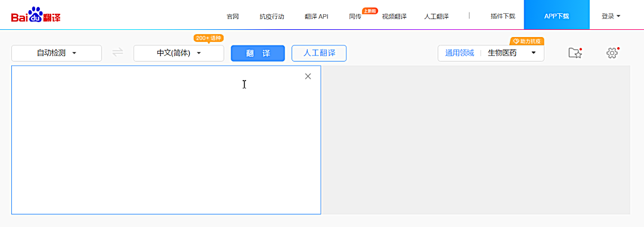This screenshot has height=227, width=644.
Task: Click the 人工翻译 outlined button
Action: (x=319, y=53)
